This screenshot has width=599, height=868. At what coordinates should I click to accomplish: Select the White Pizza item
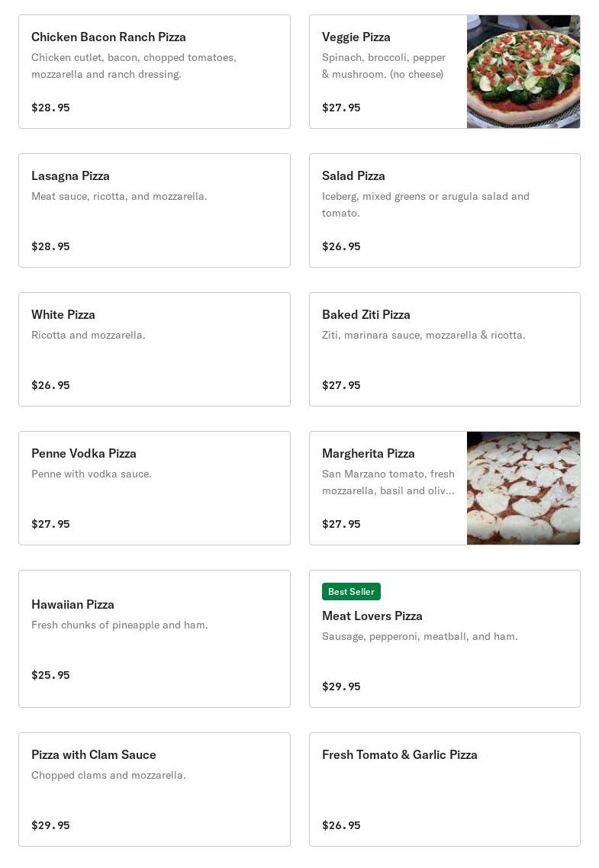tap(154, 349)
